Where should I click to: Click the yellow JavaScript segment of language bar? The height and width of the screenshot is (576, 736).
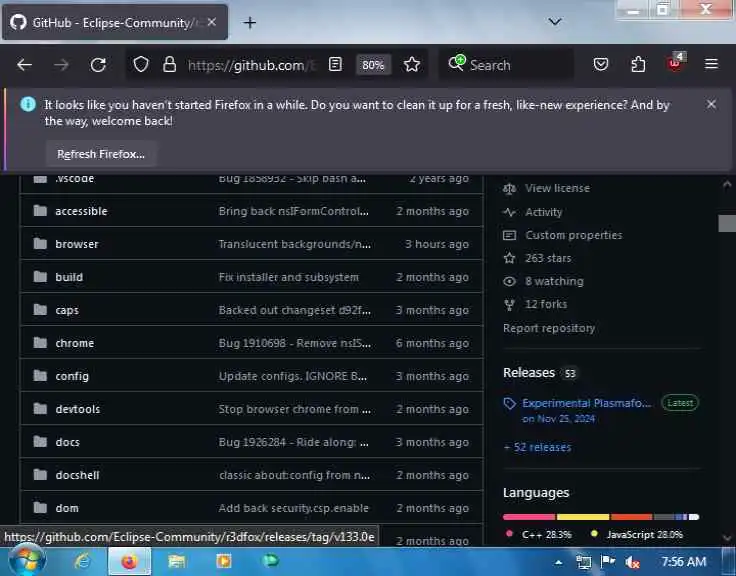pos(583,517)
